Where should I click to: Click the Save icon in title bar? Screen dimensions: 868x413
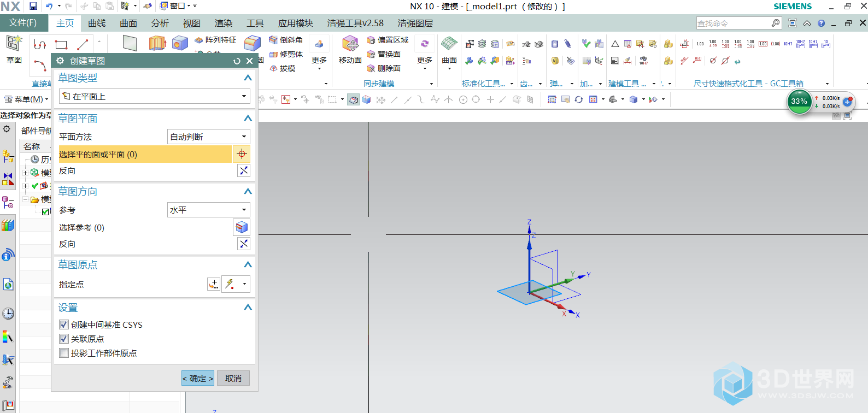click(33, 6)
